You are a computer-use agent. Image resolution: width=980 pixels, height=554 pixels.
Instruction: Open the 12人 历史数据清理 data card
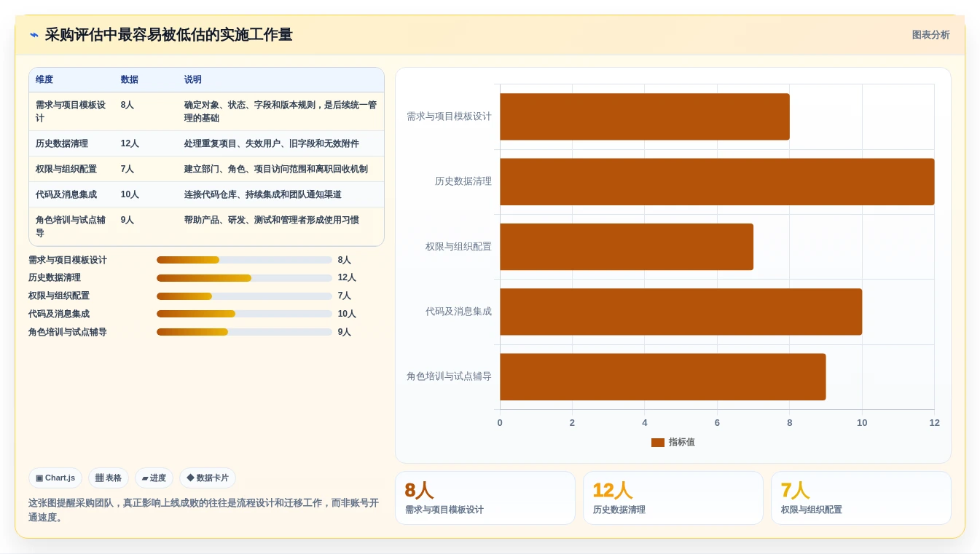[x=673, y=498]
